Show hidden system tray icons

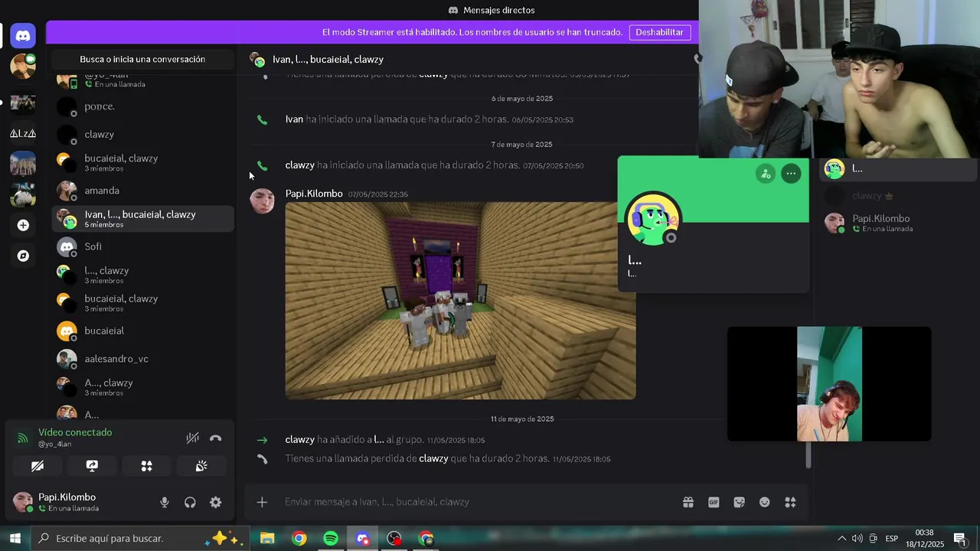[x=841, y=539]
